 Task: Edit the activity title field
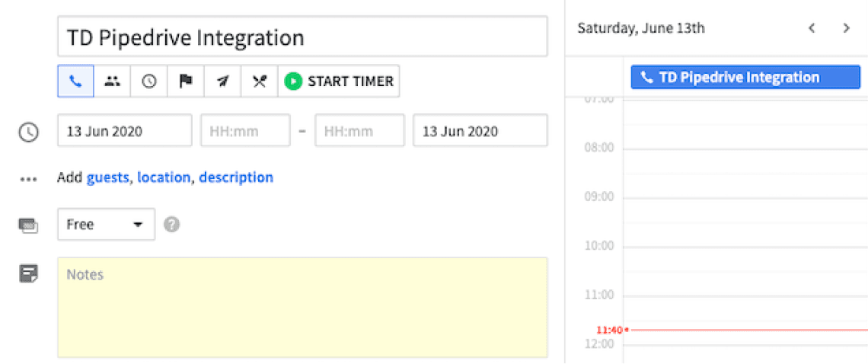[x=302, y=37]
